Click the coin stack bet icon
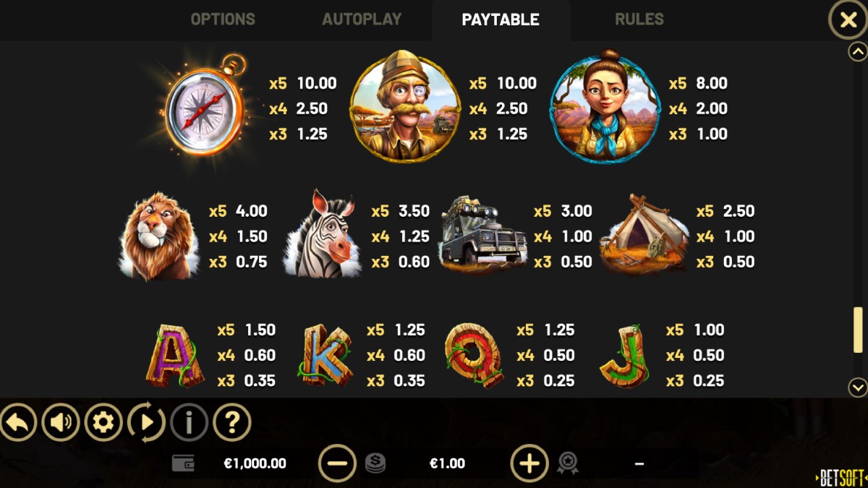This screenshot has height=488, width=868. [375, 463]
